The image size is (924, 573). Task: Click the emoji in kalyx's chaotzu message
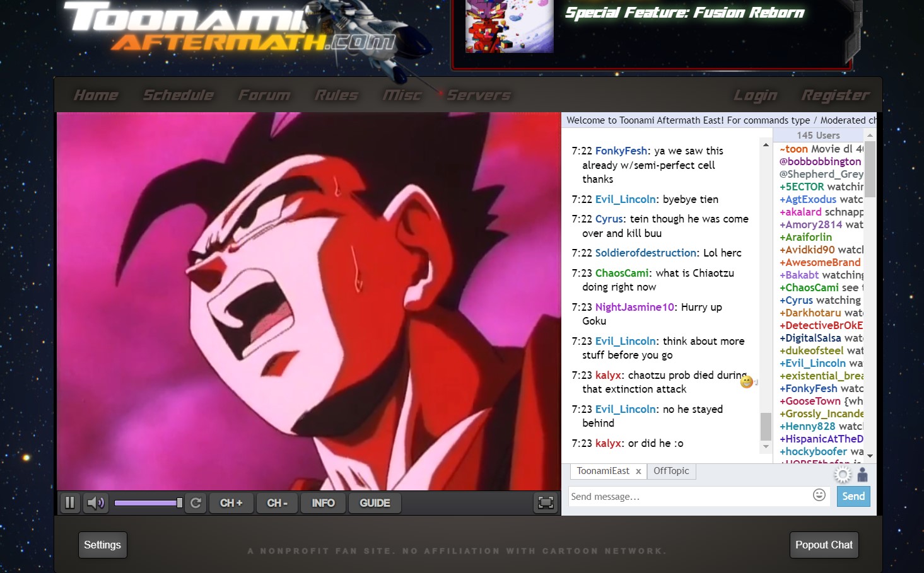pos(747,382)
